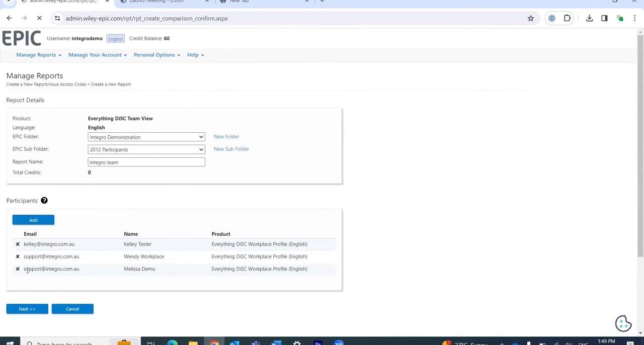Go back using the browser back arrow
This screenshot has height=345, width=644.
(9, 18)
